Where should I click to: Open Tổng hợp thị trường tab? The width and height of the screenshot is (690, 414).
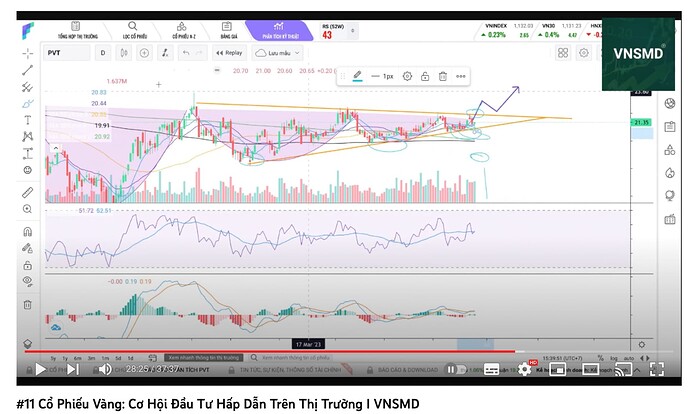point(77,30)
